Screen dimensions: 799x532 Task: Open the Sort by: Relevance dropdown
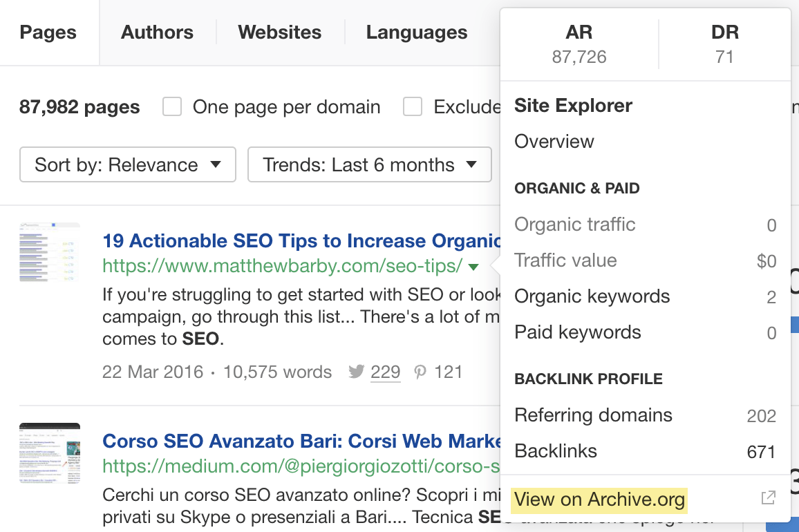pos(128,165)
